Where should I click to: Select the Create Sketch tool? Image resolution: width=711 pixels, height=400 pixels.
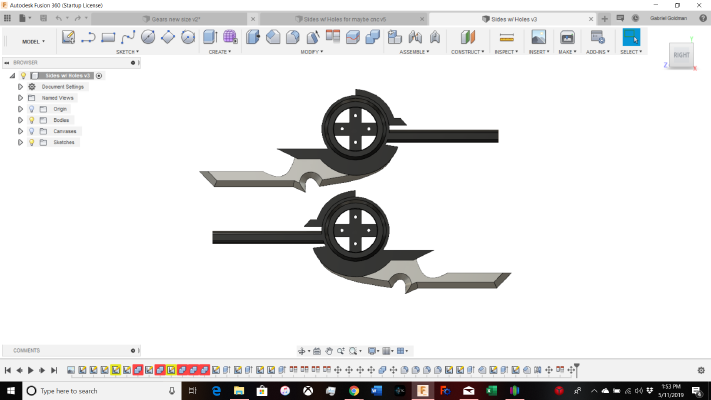pos(68,37)
